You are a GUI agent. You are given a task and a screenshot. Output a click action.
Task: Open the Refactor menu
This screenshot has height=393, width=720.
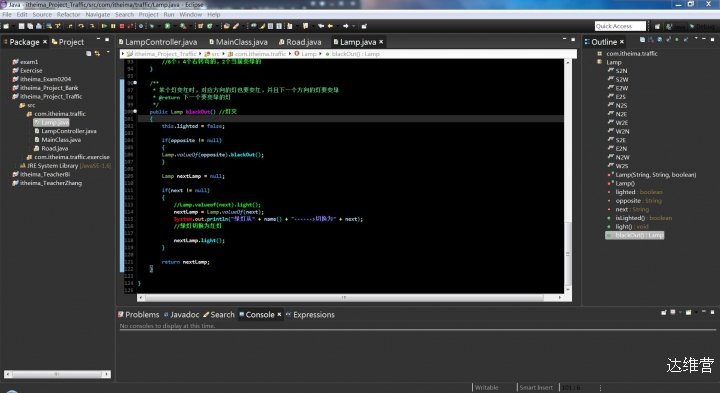(68, 15)
